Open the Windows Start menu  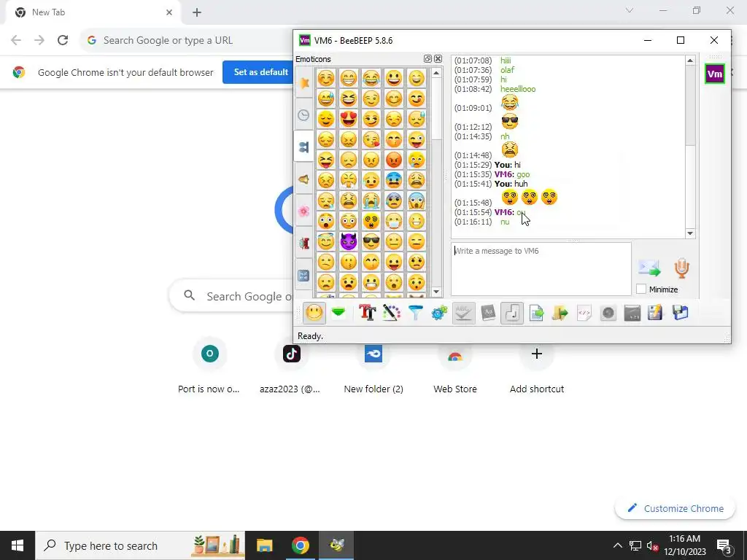click(18, 545)
